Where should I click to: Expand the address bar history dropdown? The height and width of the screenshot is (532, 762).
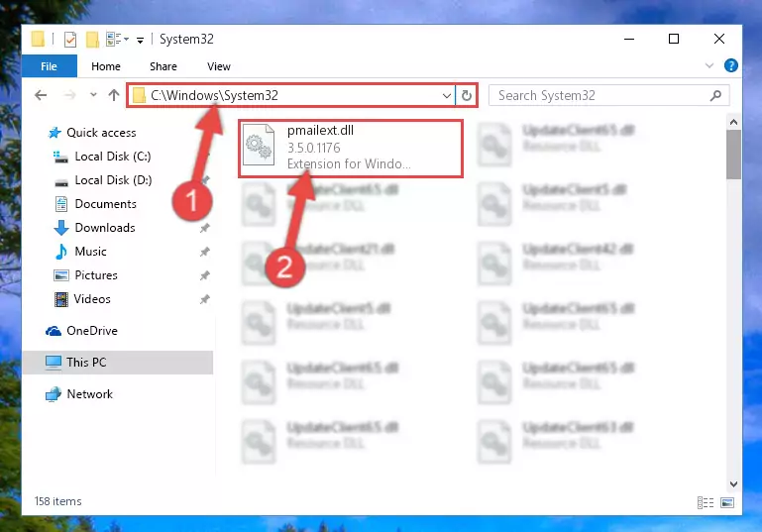click(447, 96)
